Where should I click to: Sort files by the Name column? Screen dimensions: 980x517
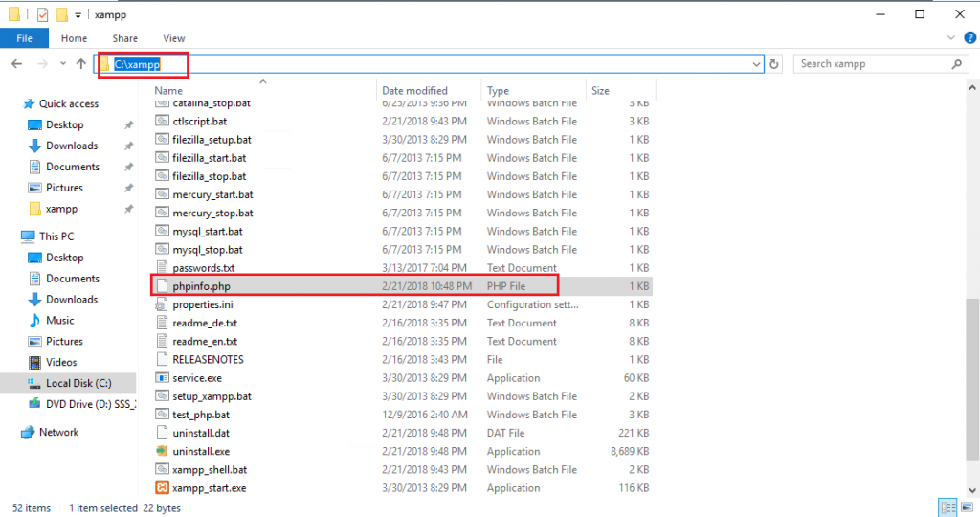(x=168, y=91)
